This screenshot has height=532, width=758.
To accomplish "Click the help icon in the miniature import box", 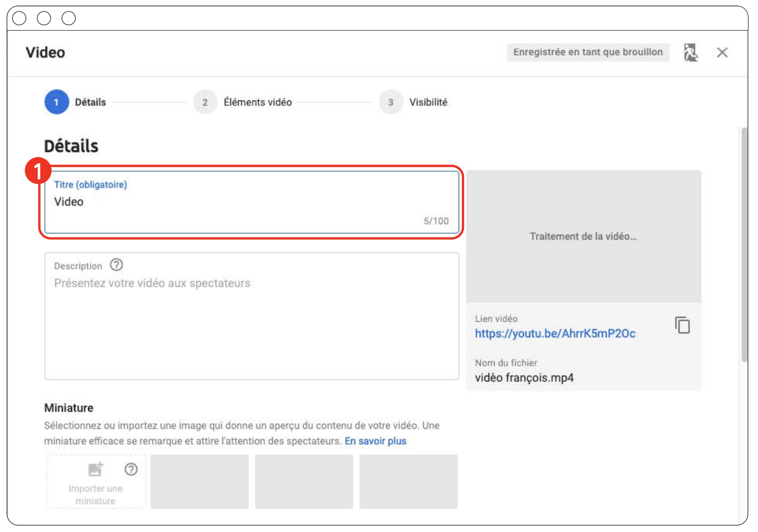I will click(131, 469).
